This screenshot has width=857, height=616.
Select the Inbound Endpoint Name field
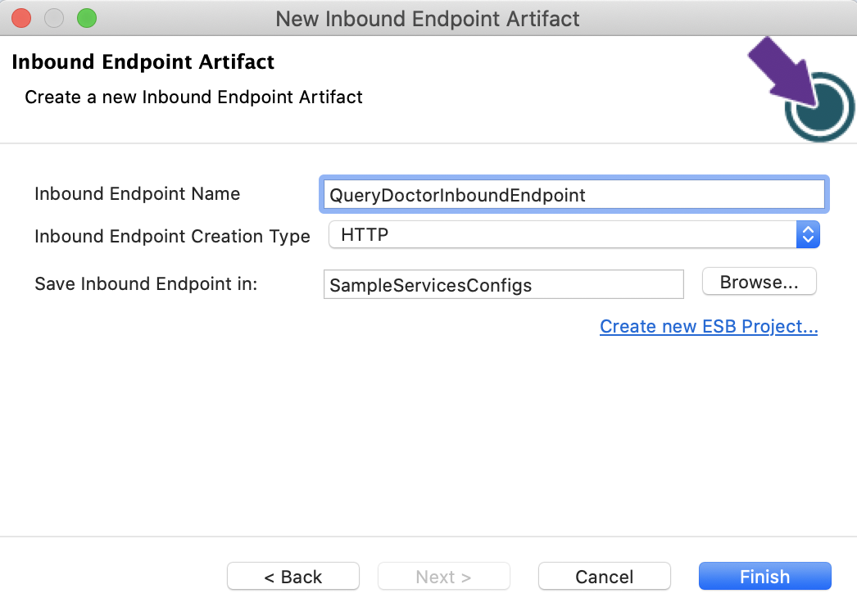tap(574, 194)
